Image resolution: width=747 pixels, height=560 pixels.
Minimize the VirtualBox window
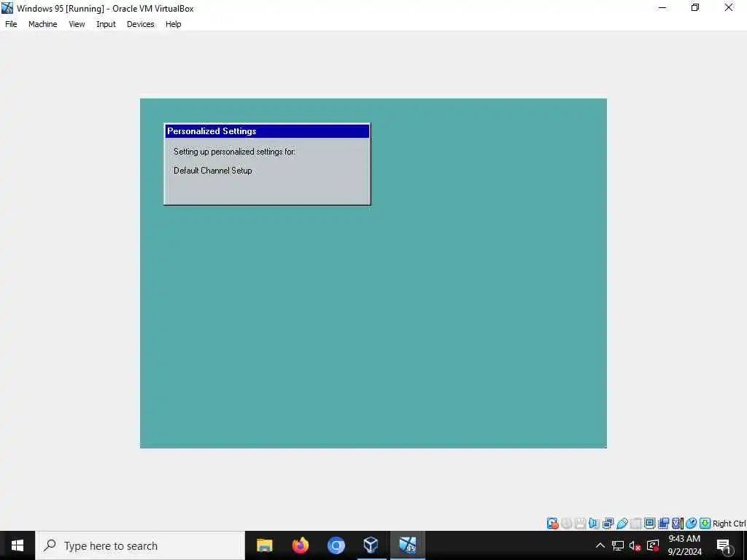pyautogui.click(x=662, y=7)
